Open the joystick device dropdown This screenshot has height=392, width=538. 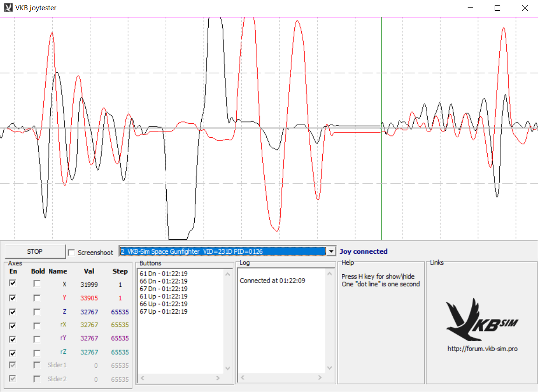330,251
